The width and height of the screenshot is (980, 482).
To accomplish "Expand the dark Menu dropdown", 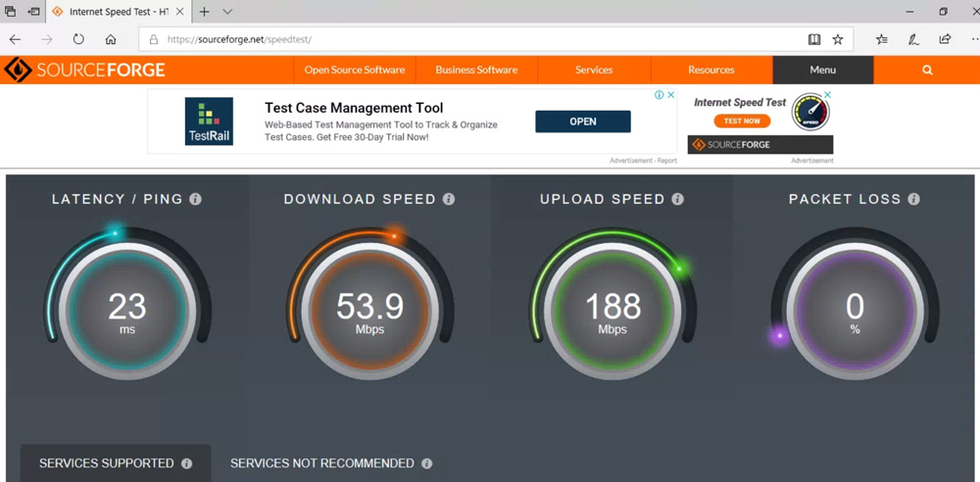I will tap(823, 70).
